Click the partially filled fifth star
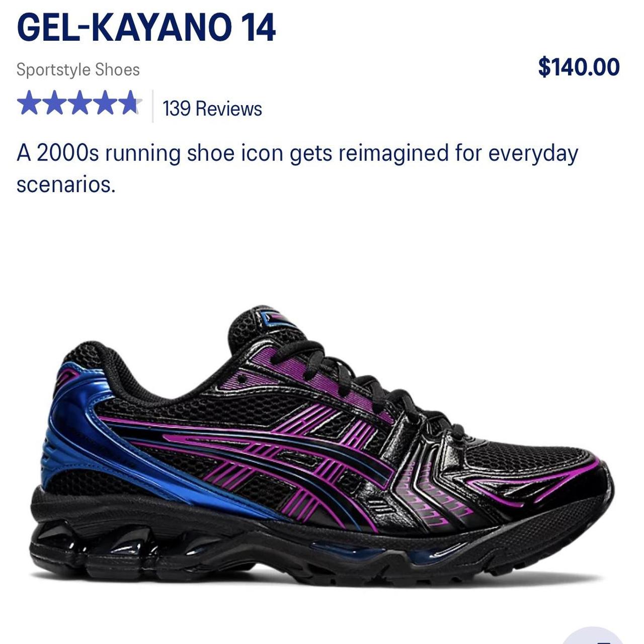Image resolution: width=644 pixels, height=644 pixels. pyautogui.click(x=130, y=103)
